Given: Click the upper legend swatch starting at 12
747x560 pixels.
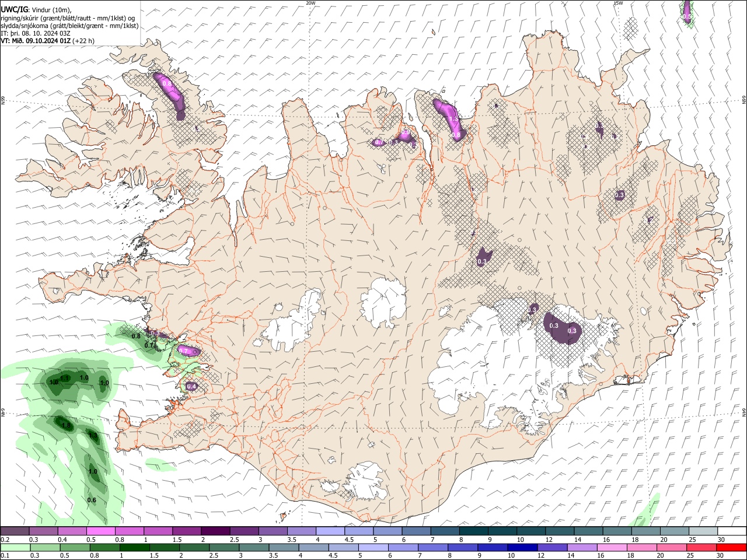Looking at the screenshot, I should click(x=558, y=531).
